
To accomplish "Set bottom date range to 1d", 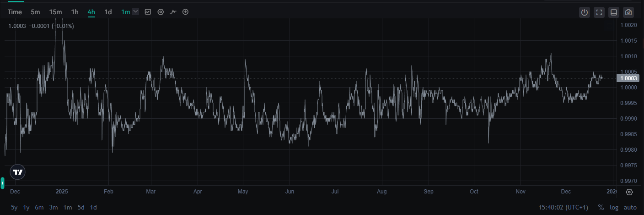I will coord(93,207).
